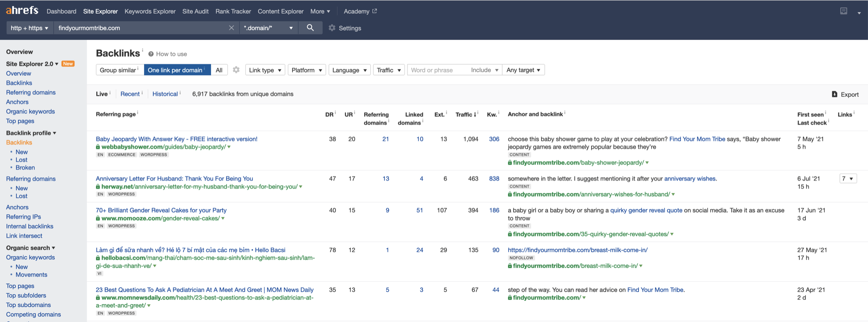Click linked domains value 51 in momooze row
Viewport: 868px width, 322px height.
coord(420,210)
